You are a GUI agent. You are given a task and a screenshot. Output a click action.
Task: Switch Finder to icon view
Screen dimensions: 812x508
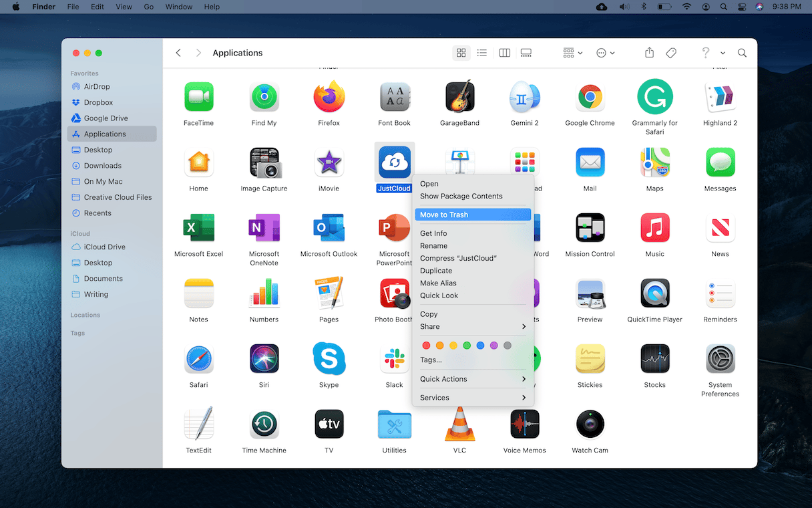[461, 53]
